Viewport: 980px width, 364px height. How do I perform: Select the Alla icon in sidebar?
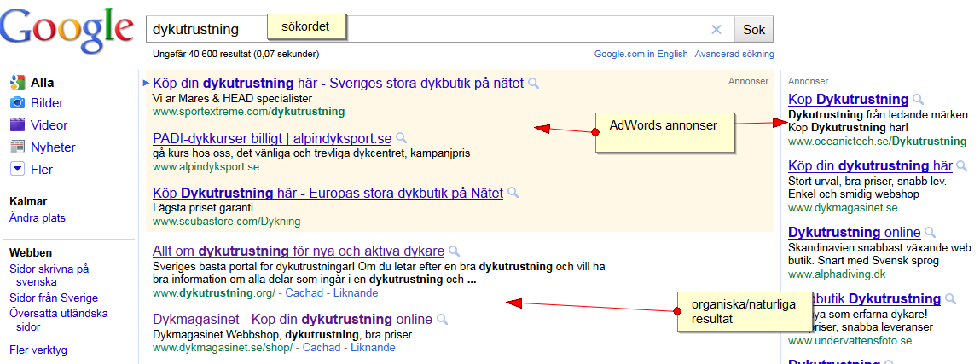tap(18, 83)
